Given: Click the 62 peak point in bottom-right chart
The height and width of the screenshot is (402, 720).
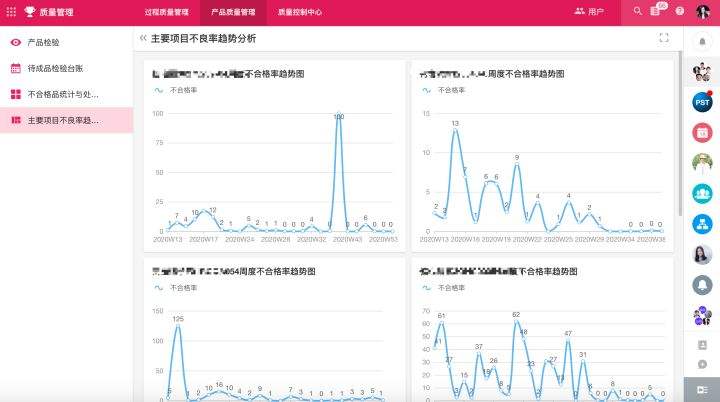Looking at the screenshot, I should (517, 321).
